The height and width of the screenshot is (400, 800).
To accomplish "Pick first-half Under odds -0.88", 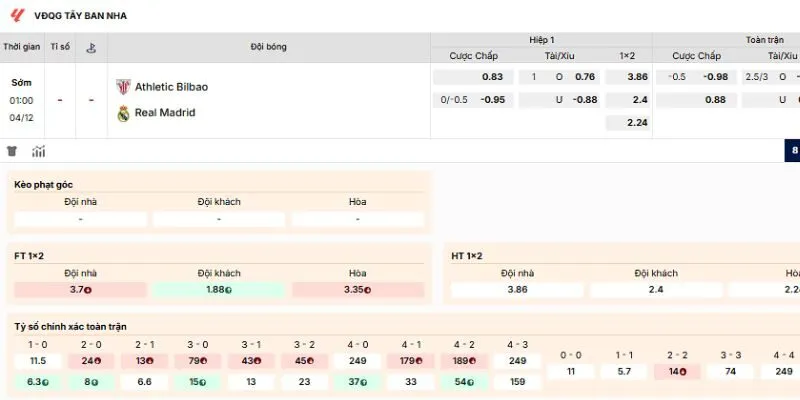I will pos(585,100).
